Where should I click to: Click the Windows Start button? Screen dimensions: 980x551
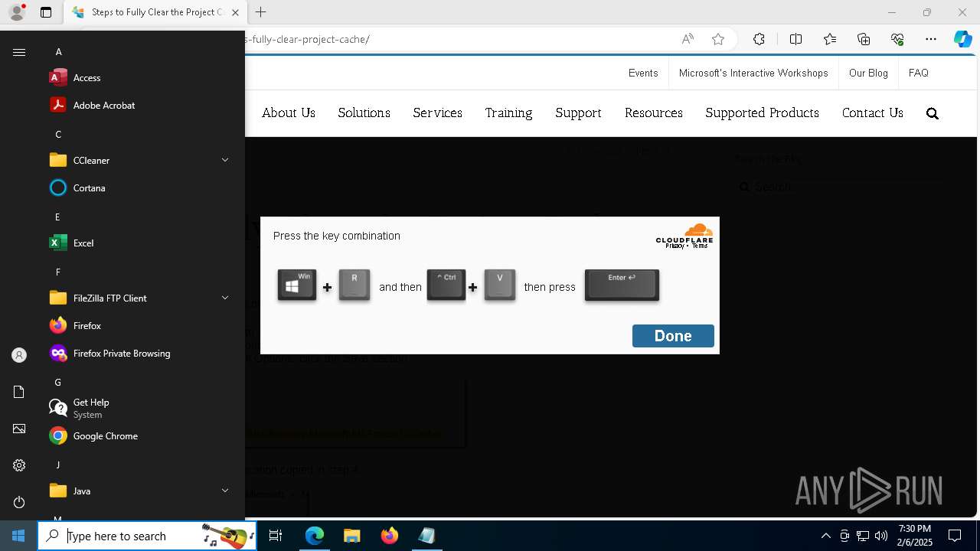point(18,536)
